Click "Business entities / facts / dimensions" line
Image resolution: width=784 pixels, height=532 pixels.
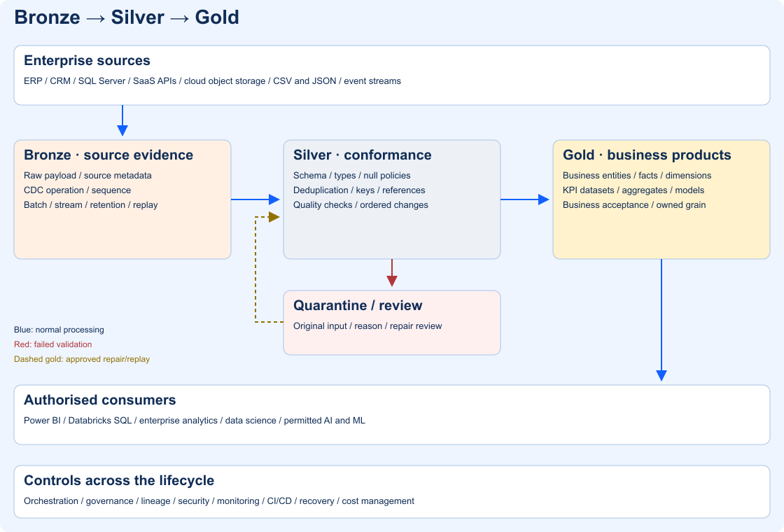637,176
